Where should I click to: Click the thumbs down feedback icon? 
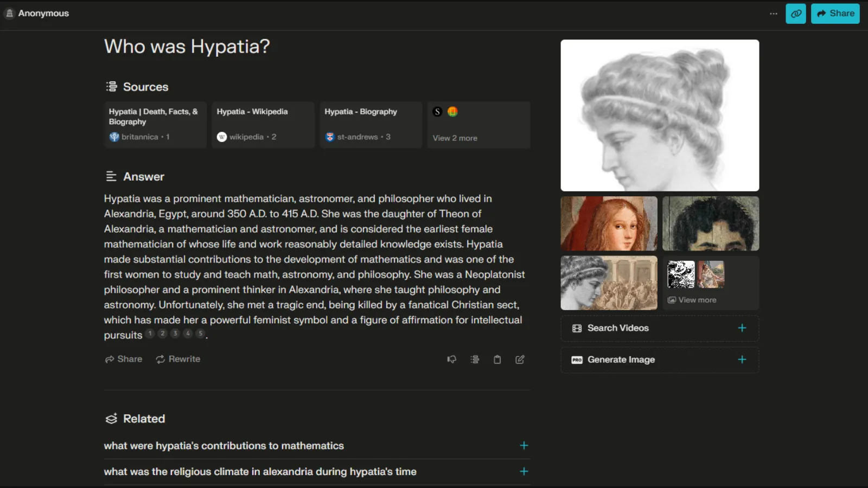[451, 359]
